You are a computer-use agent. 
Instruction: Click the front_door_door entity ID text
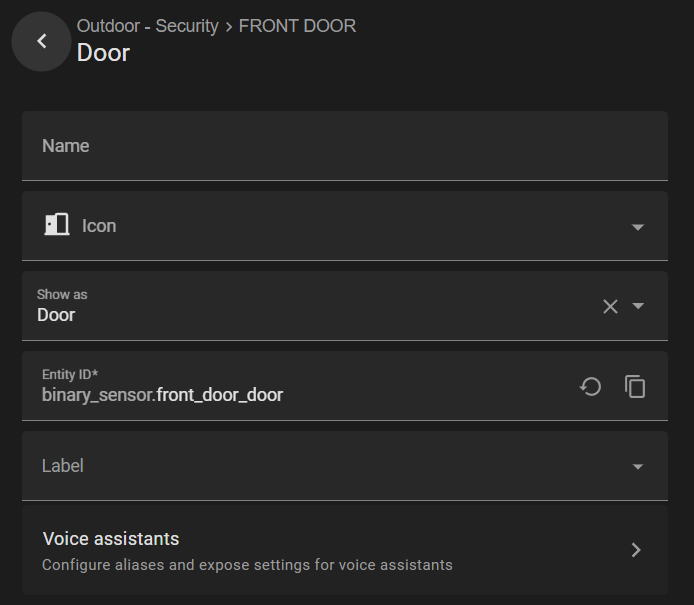[x=220, y=395]
